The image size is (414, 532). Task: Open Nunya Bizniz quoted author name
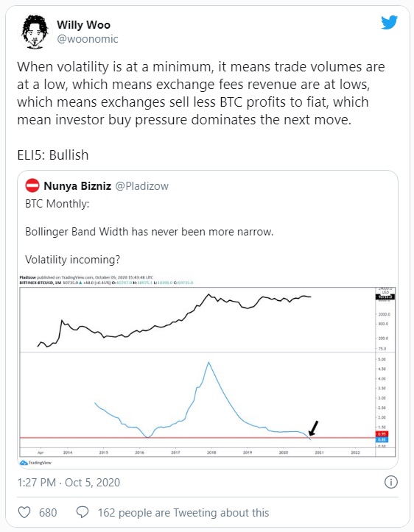[77, 186]
